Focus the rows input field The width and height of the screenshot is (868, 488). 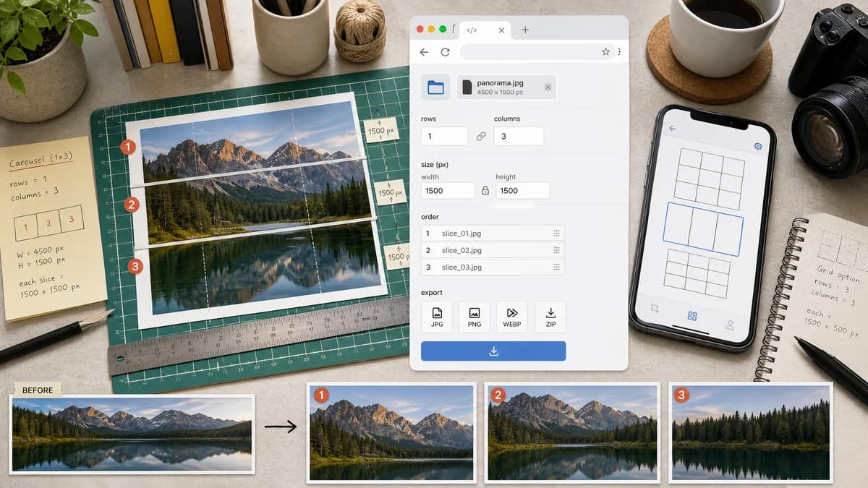click(445, 136)
